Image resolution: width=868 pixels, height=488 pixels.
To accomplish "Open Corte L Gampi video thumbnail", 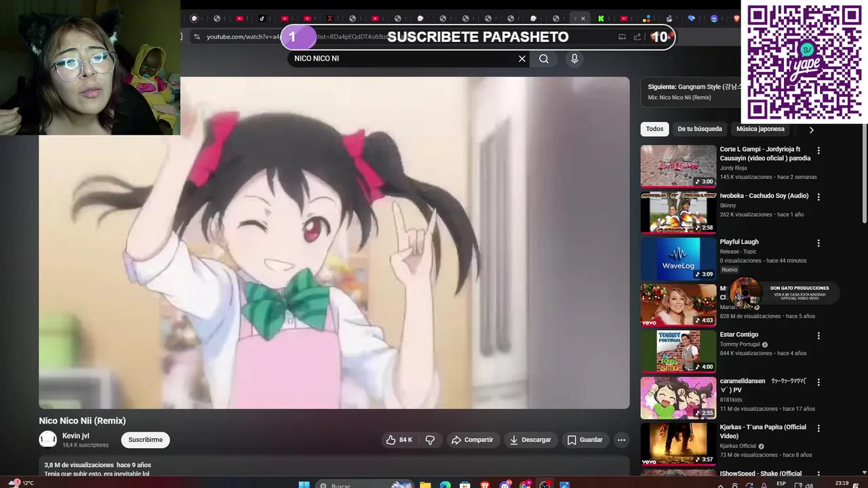I will pyautogui.click(x=678, y=166).
